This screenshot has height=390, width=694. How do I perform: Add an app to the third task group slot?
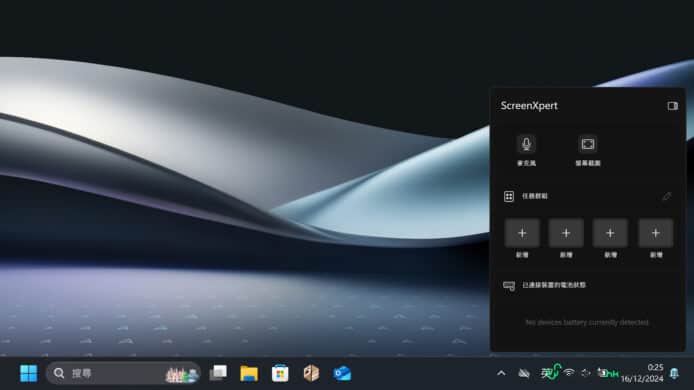610,233
